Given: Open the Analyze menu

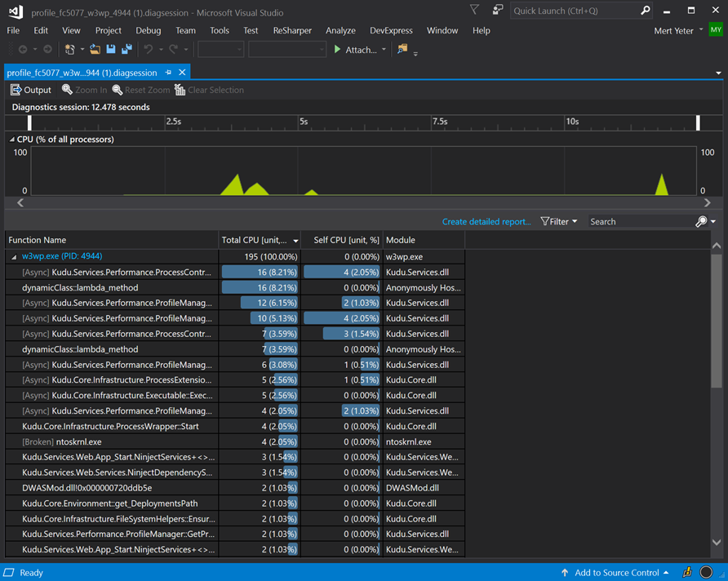Looking at the screenshot, I should (340, 31).
